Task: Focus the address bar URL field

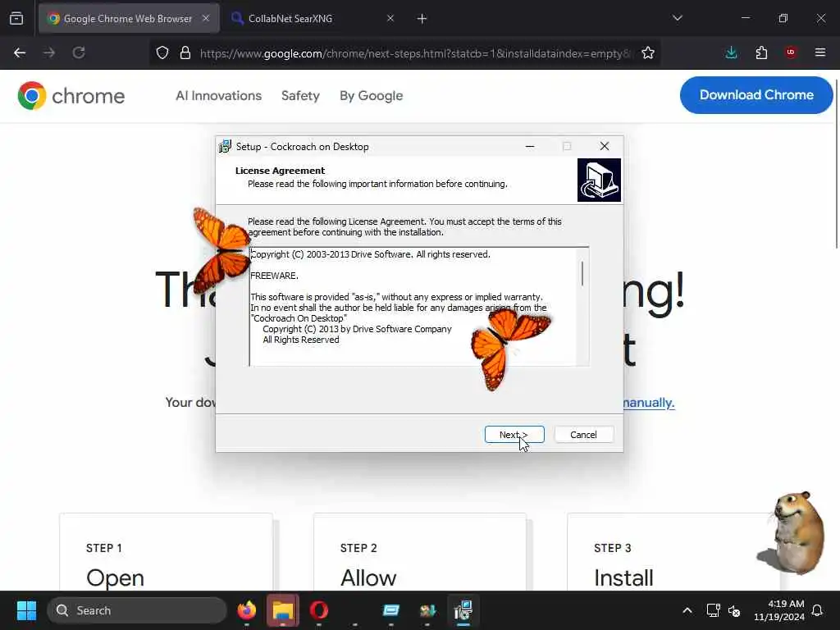Action: click(x=415, y=53)
